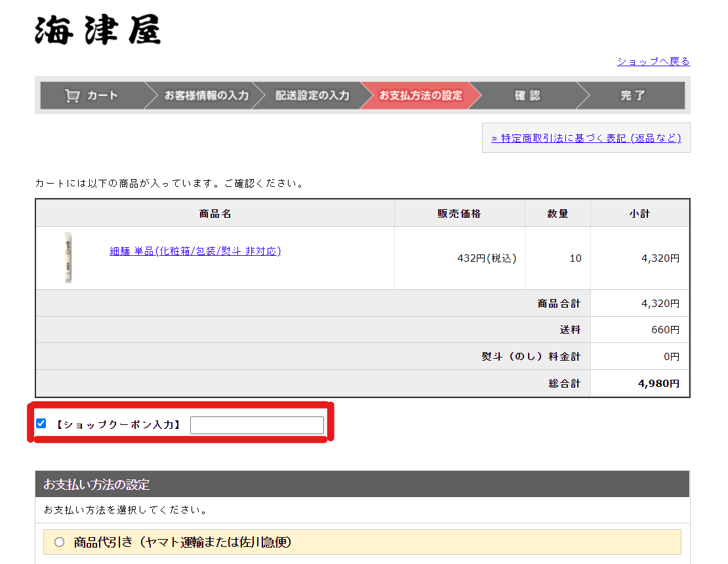Select 商品代引き payment radio button
The image size is (728, 564).
60,542
